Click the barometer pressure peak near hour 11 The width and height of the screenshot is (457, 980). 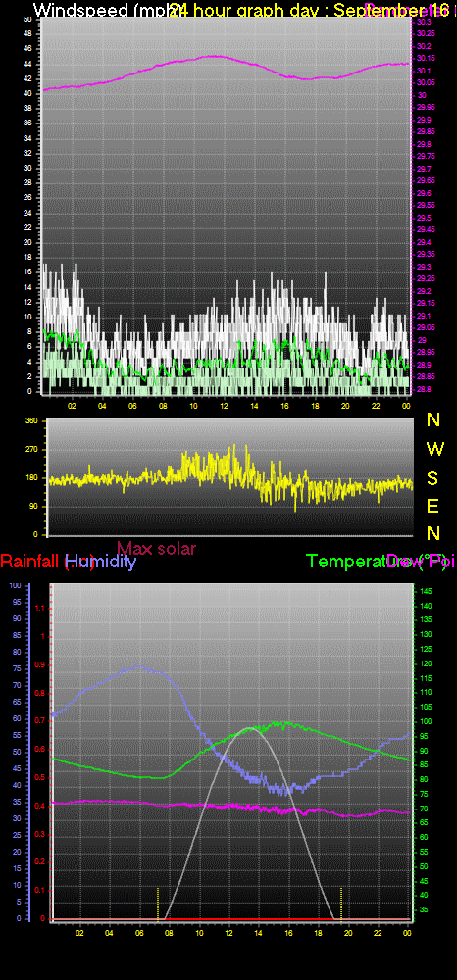click(214, 56)
